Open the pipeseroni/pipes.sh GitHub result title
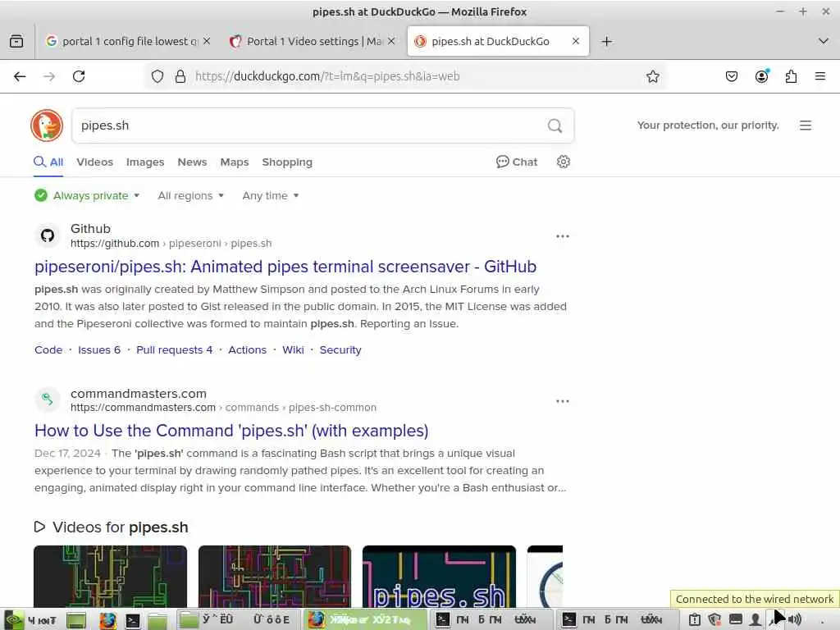The image size is (840, 630). pos(285,267)
